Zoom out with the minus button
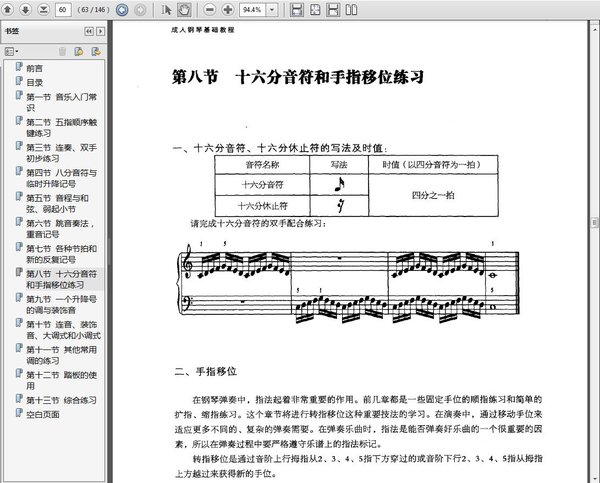600x483 pixels. pyautogui.click(x=210, y=10)
